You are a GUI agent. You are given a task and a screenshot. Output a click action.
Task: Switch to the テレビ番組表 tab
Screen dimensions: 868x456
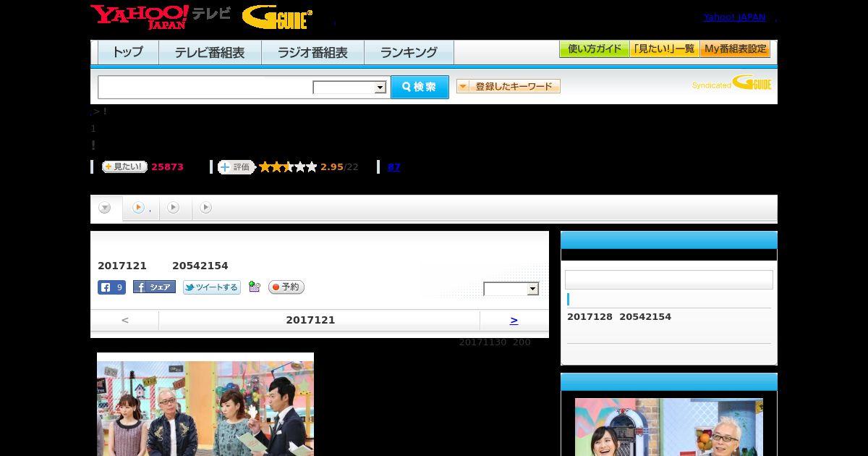pos(210,52)
